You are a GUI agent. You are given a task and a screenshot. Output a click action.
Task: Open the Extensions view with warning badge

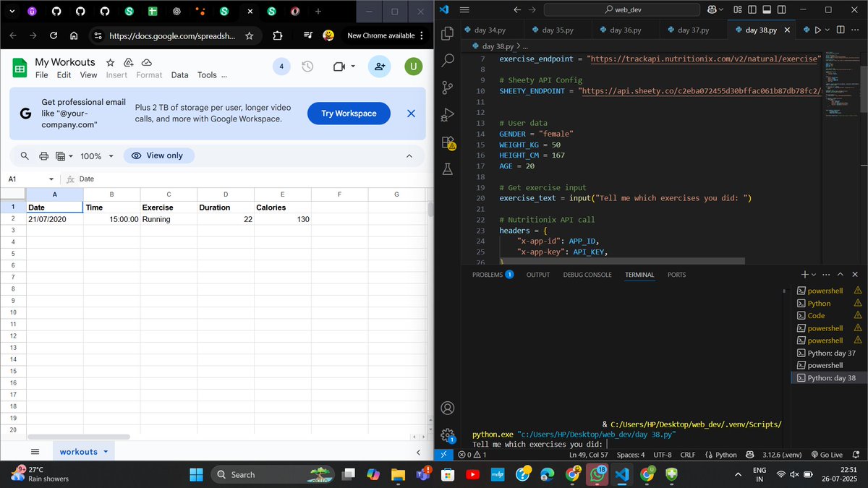tap(447, 142)
